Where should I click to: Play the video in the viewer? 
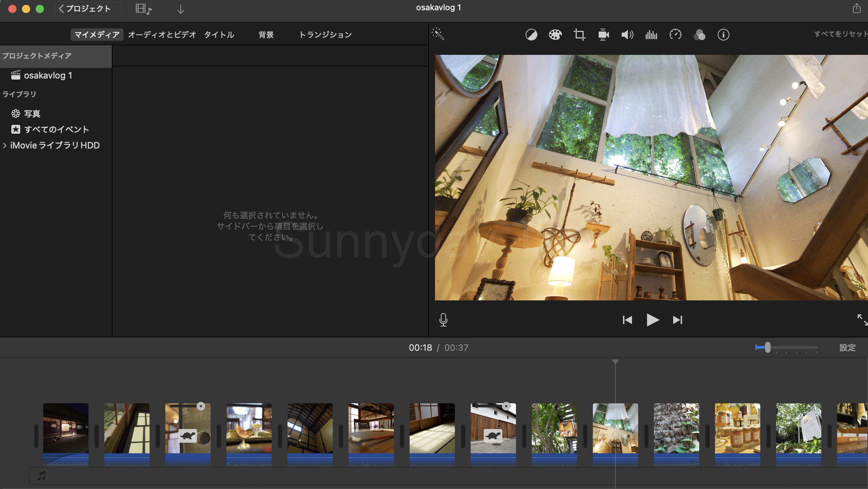[x=653, y=320]
